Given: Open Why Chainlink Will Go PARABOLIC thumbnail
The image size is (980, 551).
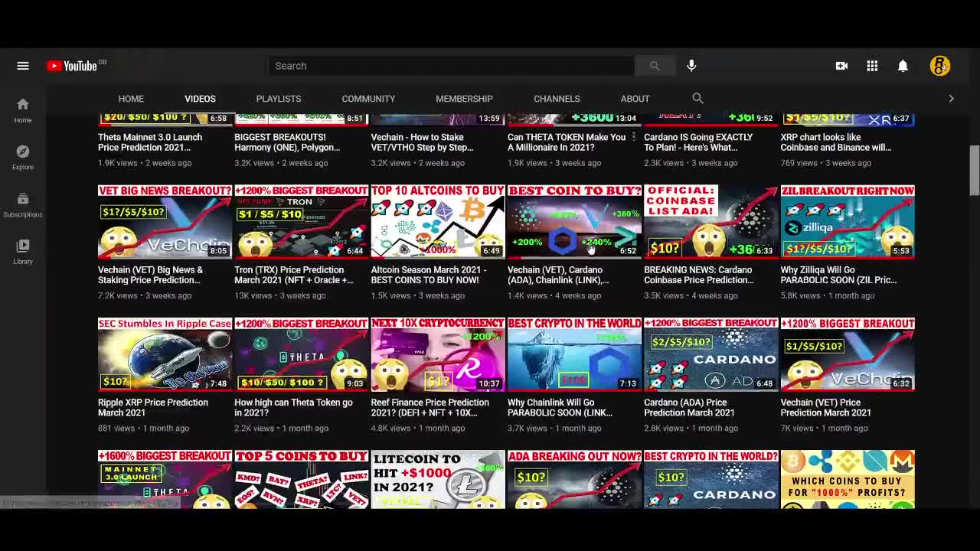Looking at the screenshot, I should tap(574, 354).
